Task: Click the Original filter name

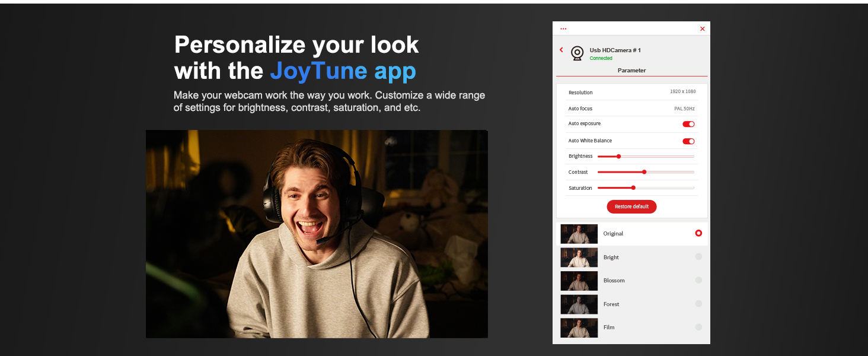Action: [613, 234]
